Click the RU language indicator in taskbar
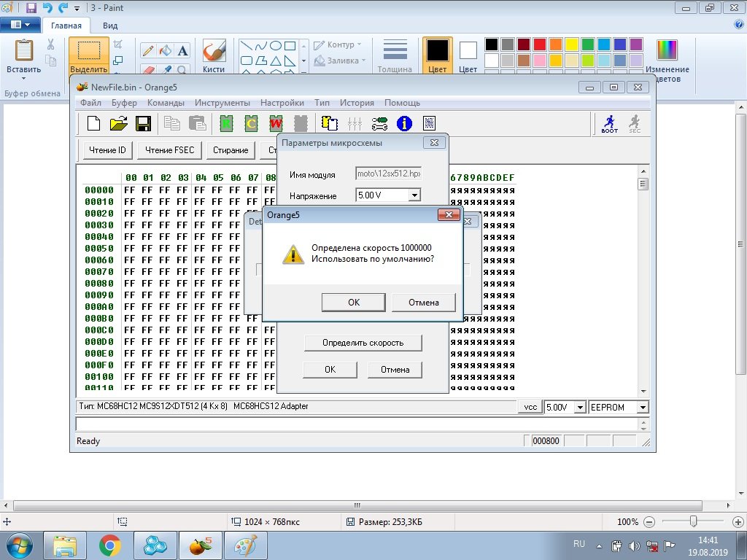This screenshot has height=560, width=747. (578, 544)
